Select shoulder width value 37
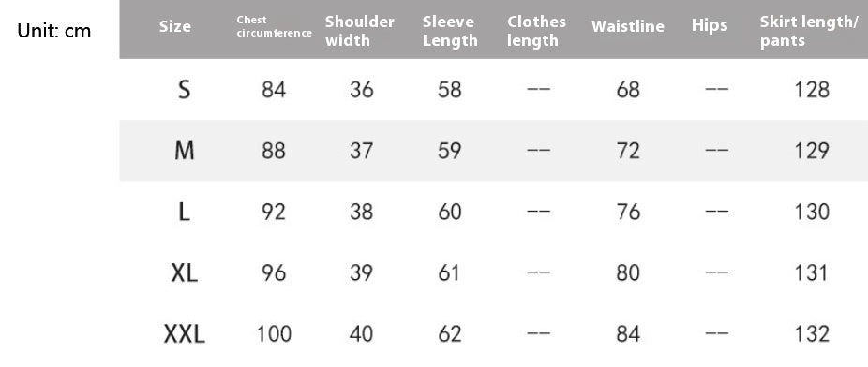This screenshot has height=367, width=868. tap(362, 151)
